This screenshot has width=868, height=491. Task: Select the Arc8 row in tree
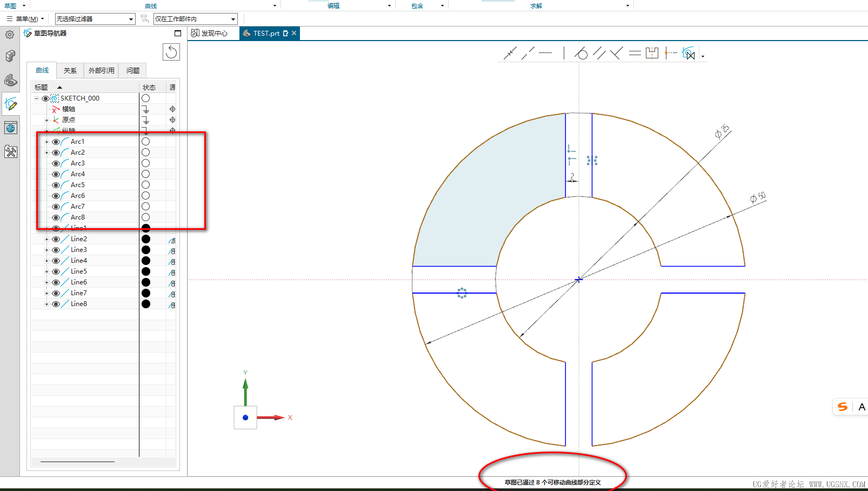[x=104, y=217]
